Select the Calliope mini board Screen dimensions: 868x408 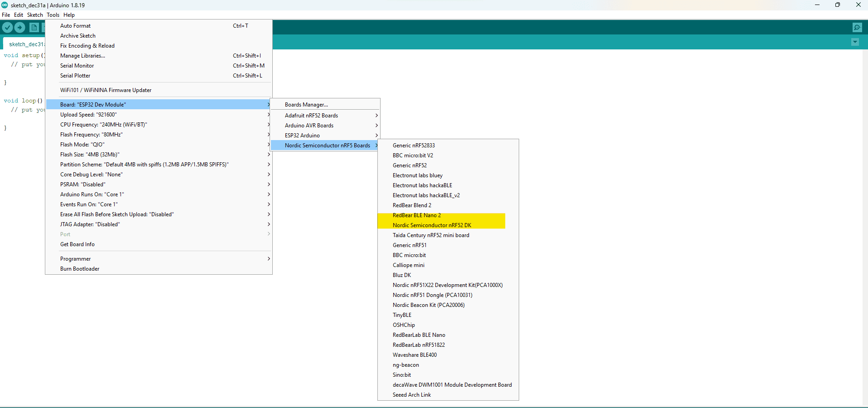448,265
